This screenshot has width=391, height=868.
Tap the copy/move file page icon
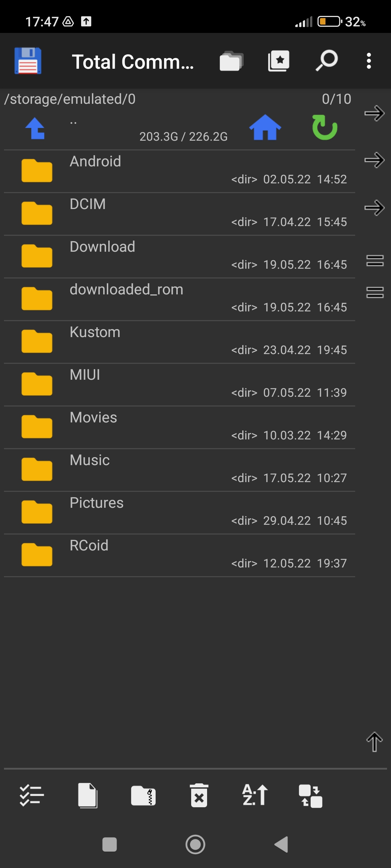click(88, 796)
